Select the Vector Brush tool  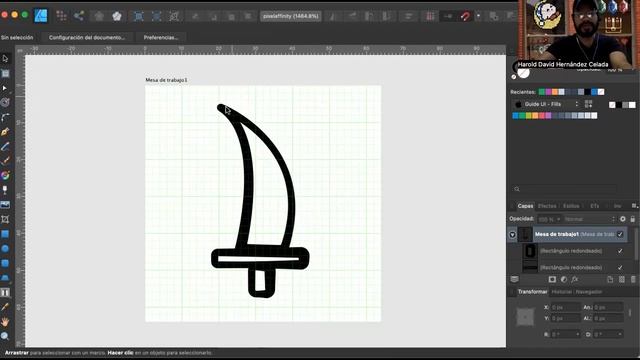5,161
